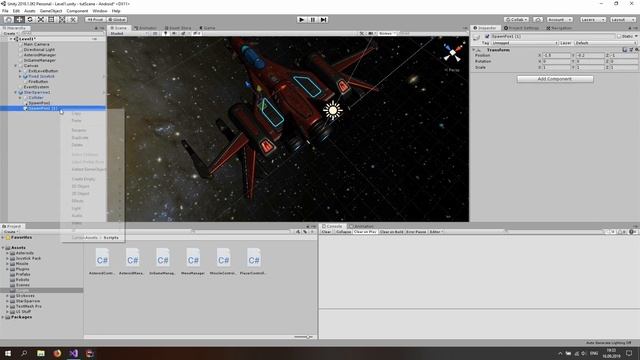Open the Window menu
Viewport: 640px width, 360px height.
100,11
